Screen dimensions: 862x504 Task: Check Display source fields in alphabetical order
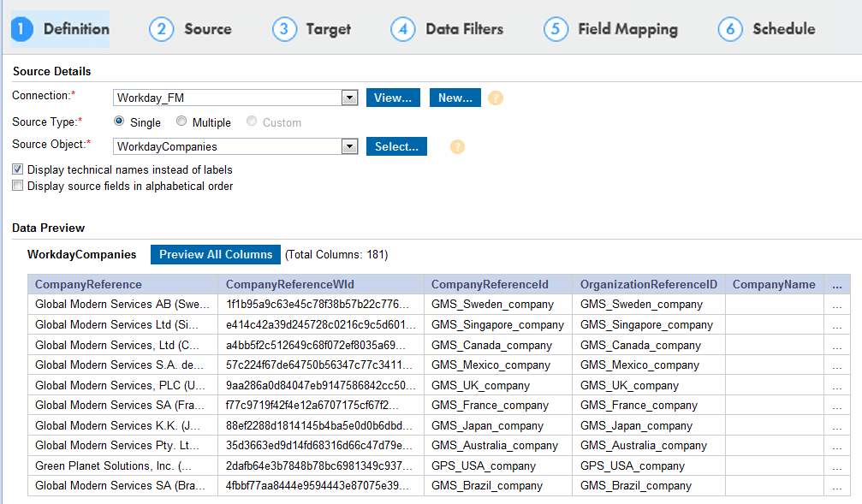[18, 186]
